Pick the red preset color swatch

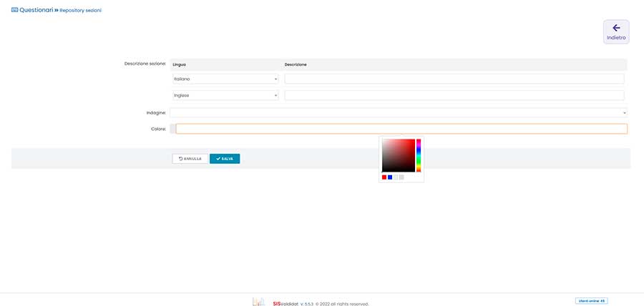click(384, 177)
